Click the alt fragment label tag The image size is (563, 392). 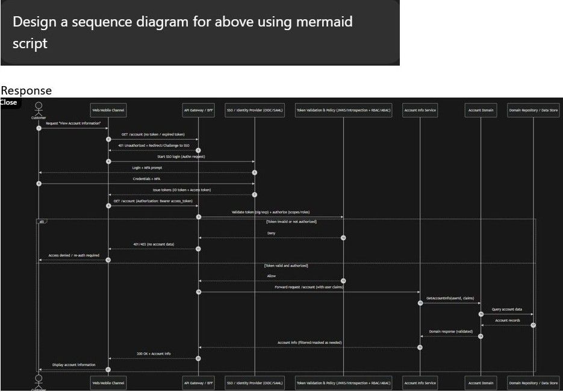click(x=42, y=221)
